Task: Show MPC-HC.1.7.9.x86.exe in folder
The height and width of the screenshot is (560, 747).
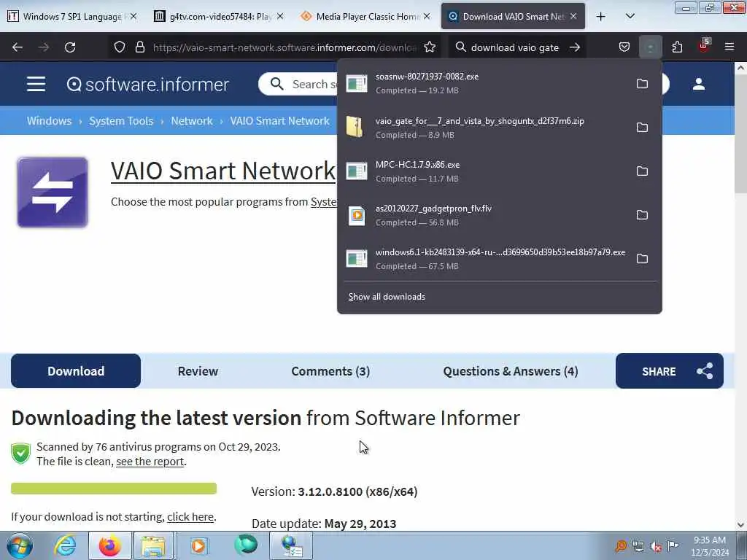Action: [x=642, y=171]
